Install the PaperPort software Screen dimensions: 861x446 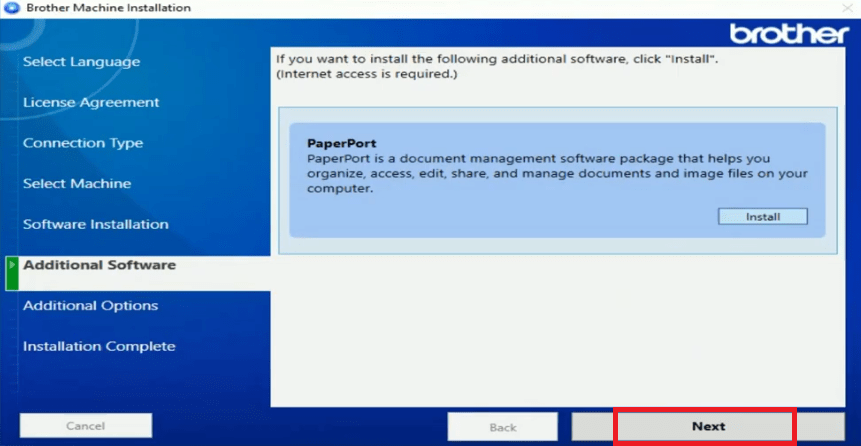[763, 216]
